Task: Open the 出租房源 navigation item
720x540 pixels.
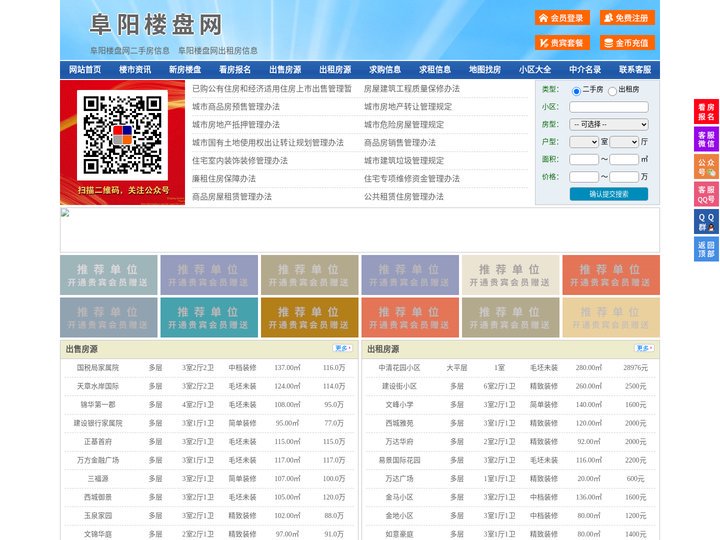Action: click(335, 70)
